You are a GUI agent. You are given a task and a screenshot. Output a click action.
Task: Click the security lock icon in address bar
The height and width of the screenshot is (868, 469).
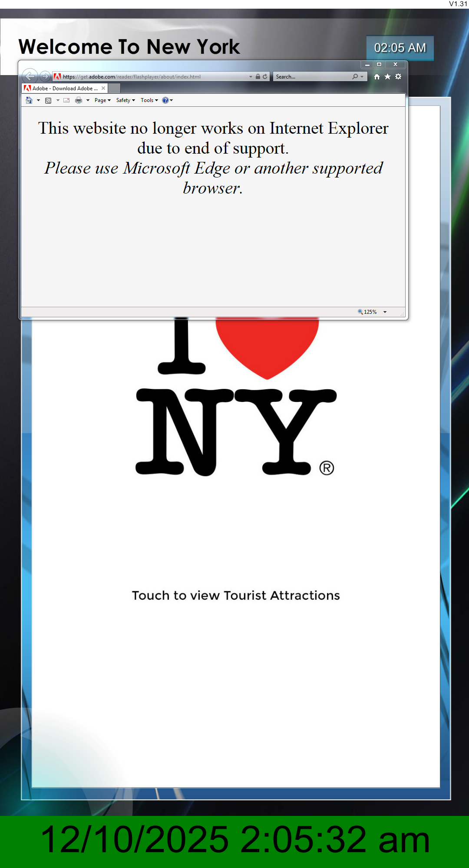pos(258,76)
